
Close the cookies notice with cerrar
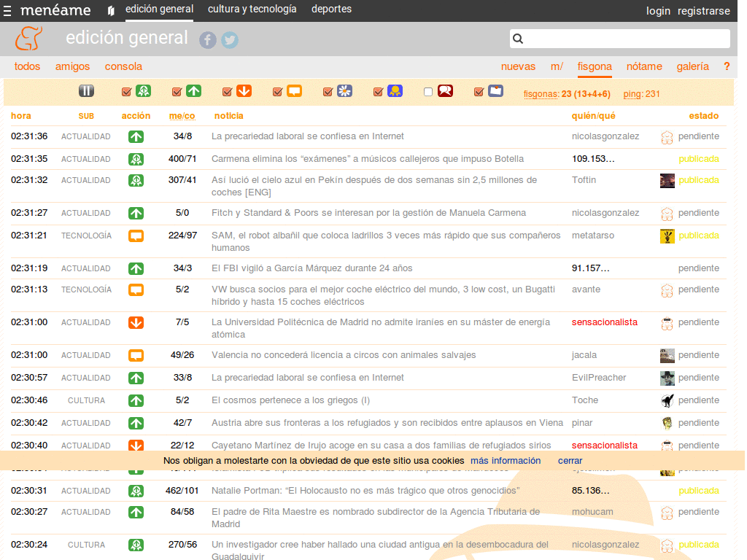point(570,460)
